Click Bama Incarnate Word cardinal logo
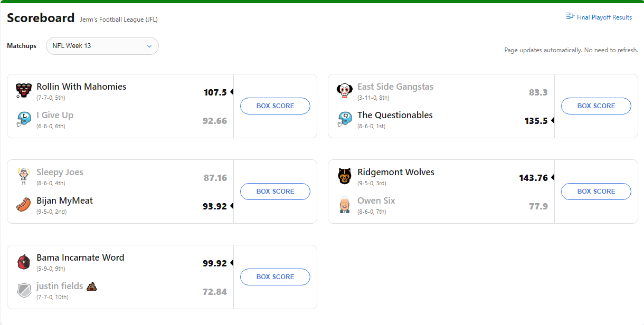 [24, 262]
